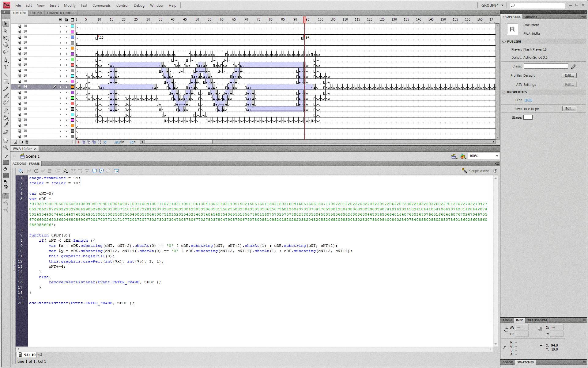Click the Insert Target Path crosshair icon

coord(36,171)
